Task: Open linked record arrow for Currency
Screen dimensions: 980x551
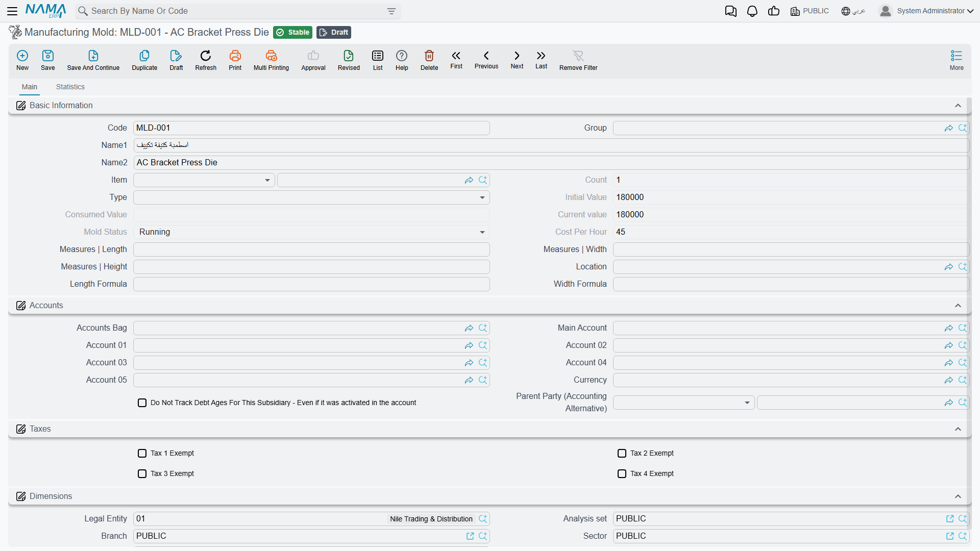Action: coord(949,380)
